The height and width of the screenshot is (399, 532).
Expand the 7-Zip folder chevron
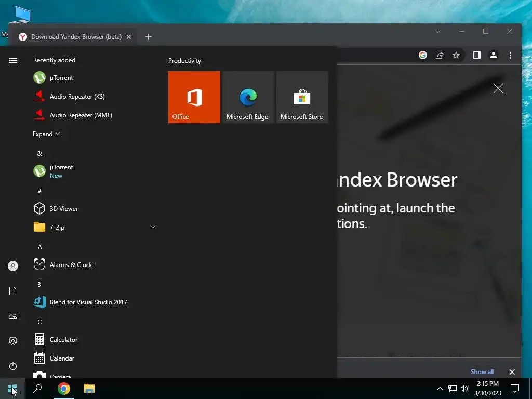coord(153,227)
